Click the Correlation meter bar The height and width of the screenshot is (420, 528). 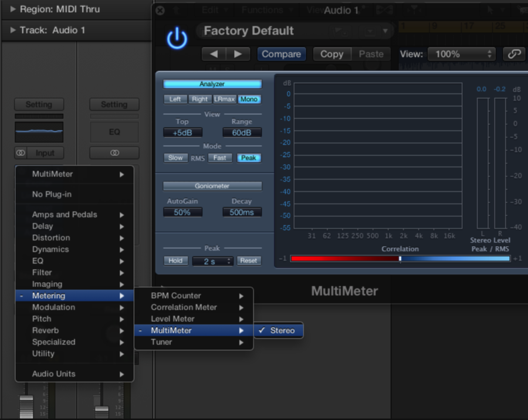(x=400, y=259)
